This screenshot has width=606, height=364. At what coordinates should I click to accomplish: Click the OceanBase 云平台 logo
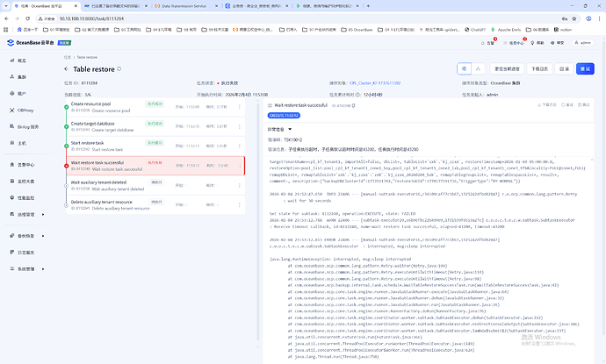[x=36, y=41]
